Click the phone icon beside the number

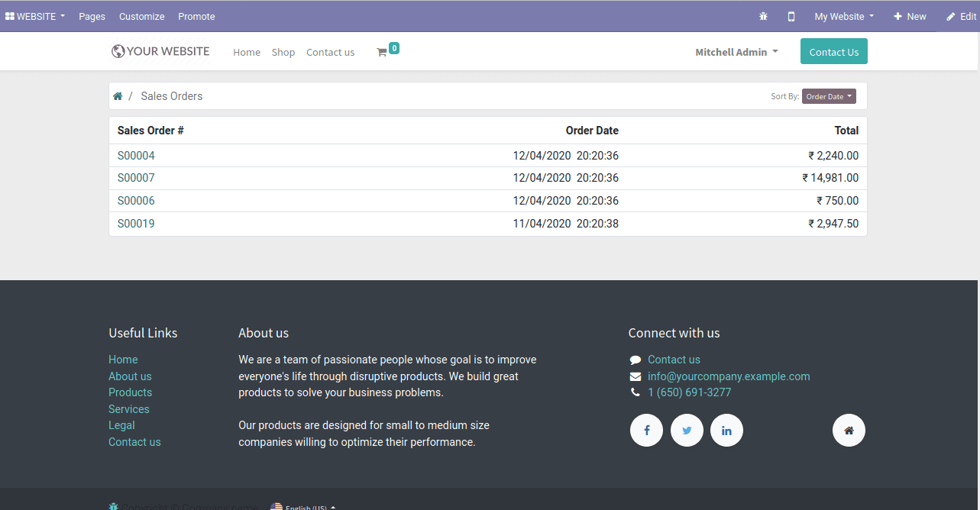[635, 392]
